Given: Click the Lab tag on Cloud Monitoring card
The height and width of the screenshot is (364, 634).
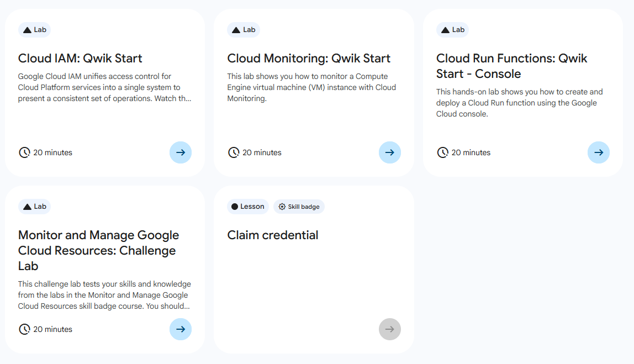Looking at the screenshot, I should (x=244, y=30).
